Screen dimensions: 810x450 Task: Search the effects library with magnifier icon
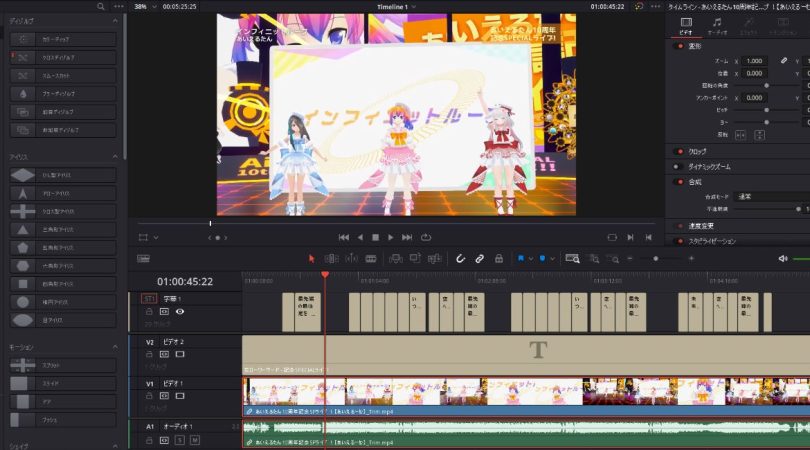point(101,7)
